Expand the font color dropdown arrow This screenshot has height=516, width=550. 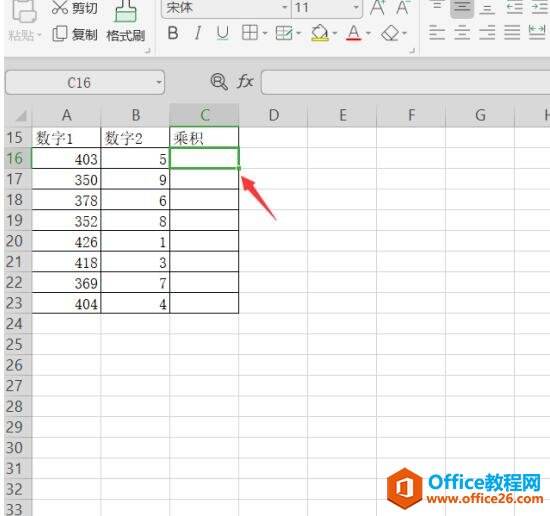point(368,33)
